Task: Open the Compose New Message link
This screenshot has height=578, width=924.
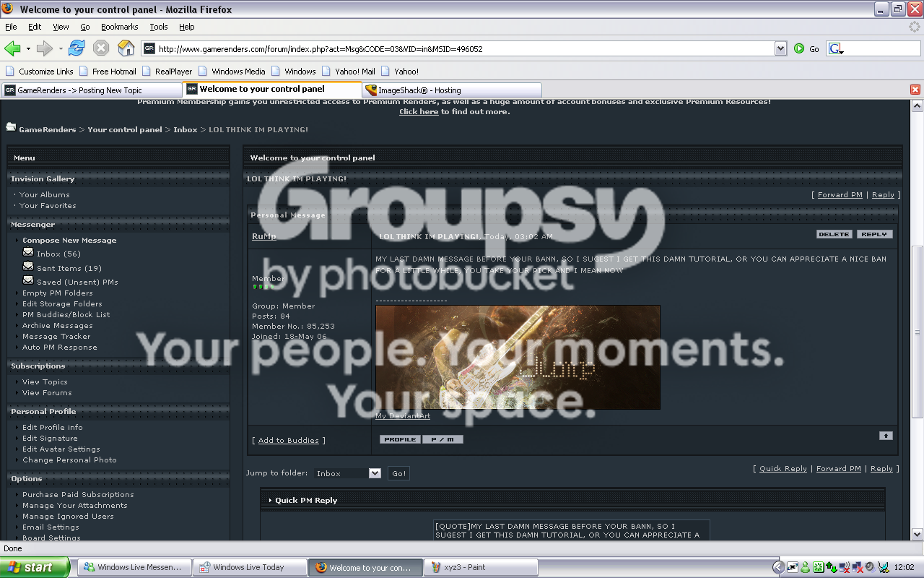Action: 69,241
